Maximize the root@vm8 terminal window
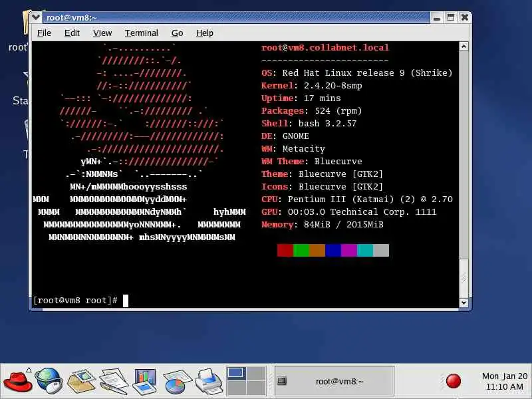Viewport: 532px width, 399px height. tap(451, 18)
